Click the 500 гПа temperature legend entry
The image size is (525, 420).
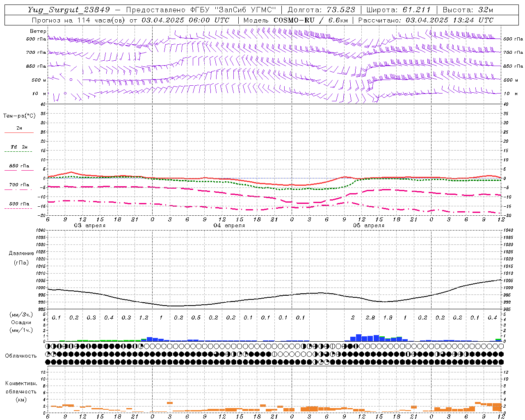click(x=19, y=204)
